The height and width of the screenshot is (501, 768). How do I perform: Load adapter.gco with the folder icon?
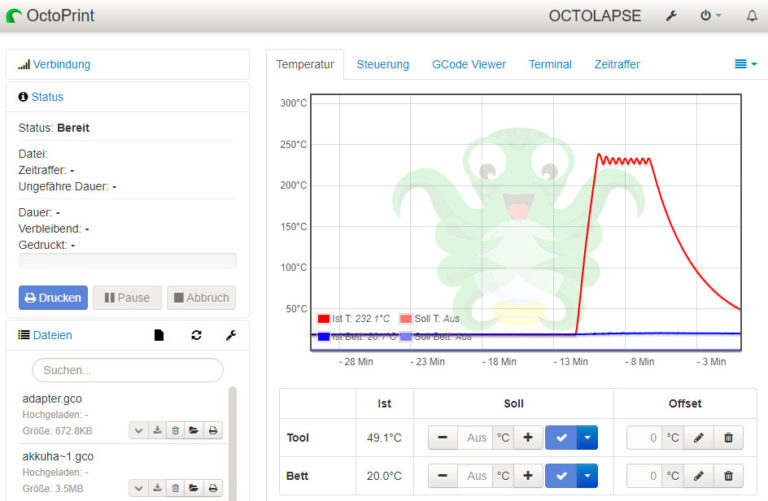[x=194, y=430]
